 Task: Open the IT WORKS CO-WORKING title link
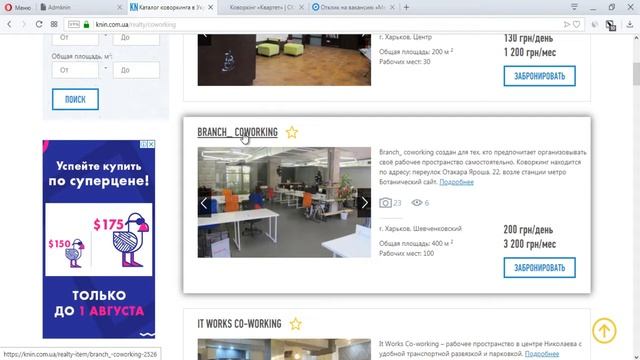239,324
